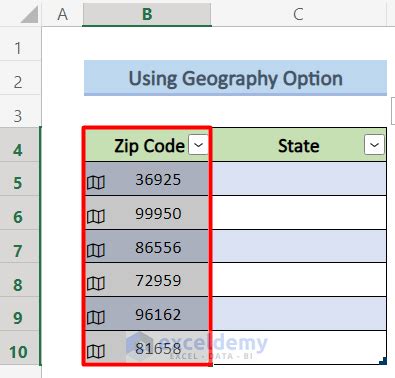This screenshot has height=378, width=395.
Task: Select the cell value 86556
Action: pos(158,247)
